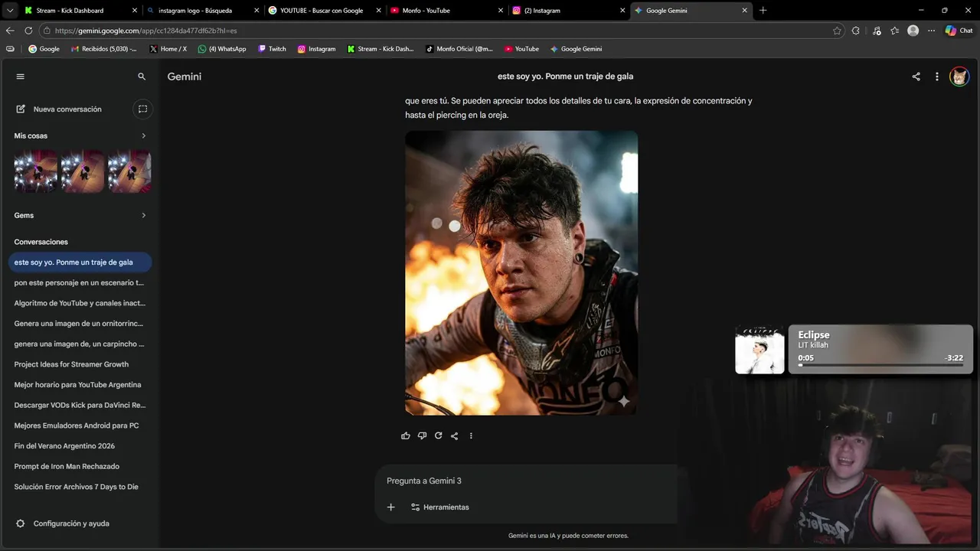The height and width of the screenshot is (551, 980).
Task: Open the tab search dropdown arrow
Action: click(9, 11)
